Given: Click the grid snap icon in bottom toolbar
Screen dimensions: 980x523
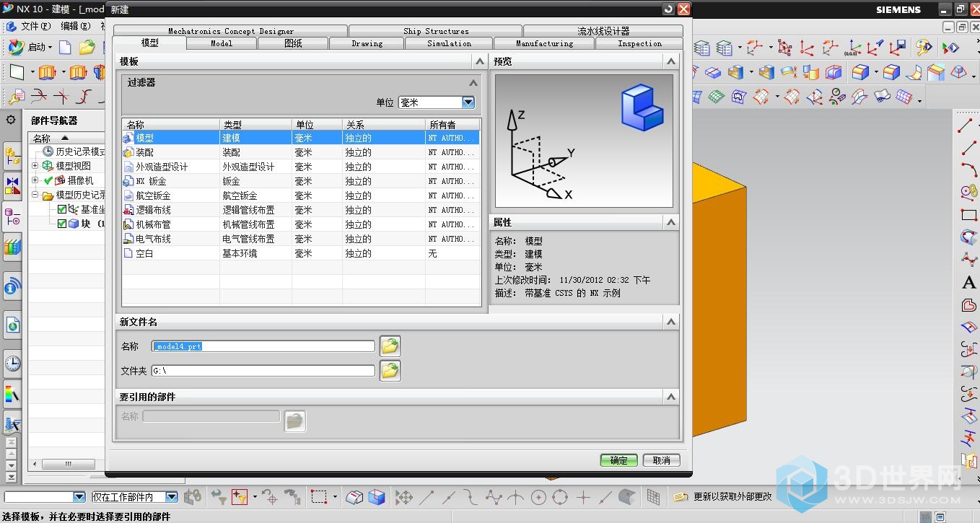Looking at the screenshot, I should click(x=653, y=496).
